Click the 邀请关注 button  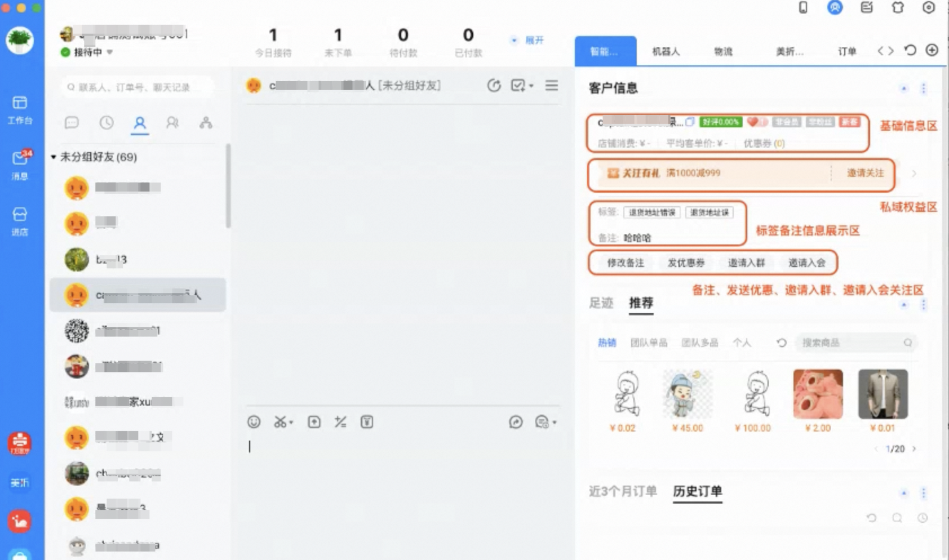click(866, 173)
